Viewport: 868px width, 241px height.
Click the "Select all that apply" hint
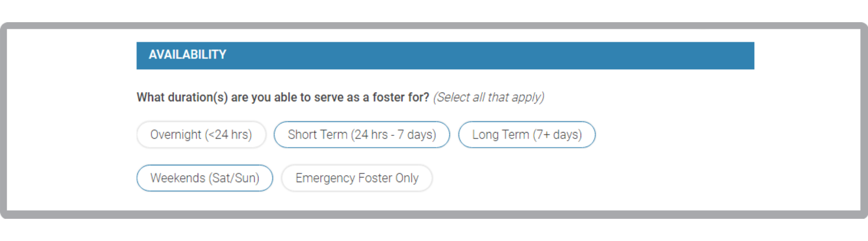pos(488,97)
